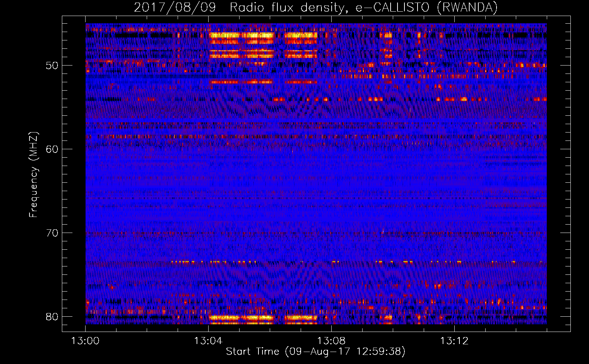Click the 13:08 time tick label

[x=331, y=341]
